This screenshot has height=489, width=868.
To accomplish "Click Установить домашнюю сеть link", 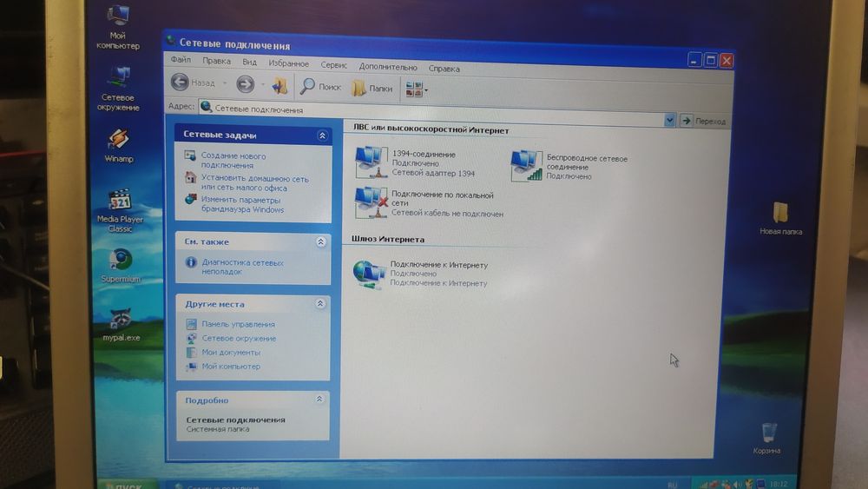I will pos(254,182).
